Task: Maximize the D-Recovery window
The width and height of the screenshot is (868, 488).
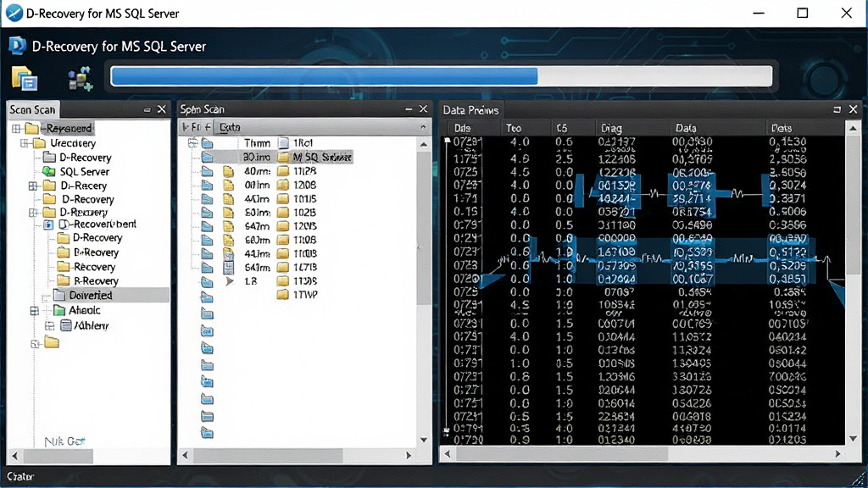Action: pos(802,13)
